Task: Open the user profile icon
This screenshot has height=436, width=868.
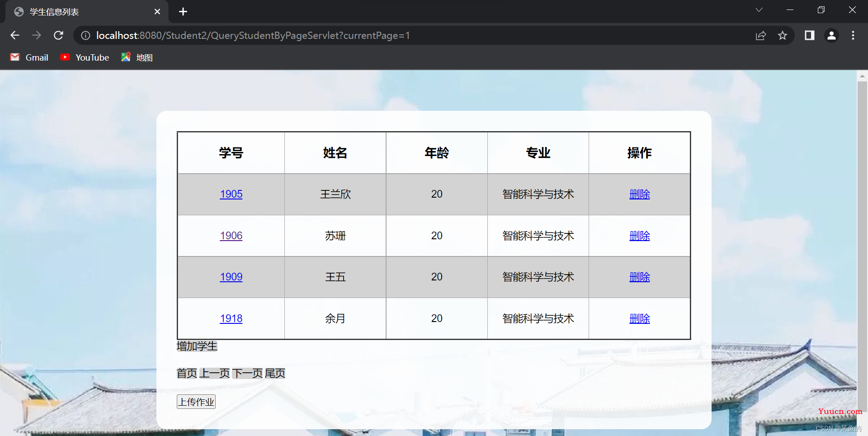Action: tap(831, 35)
